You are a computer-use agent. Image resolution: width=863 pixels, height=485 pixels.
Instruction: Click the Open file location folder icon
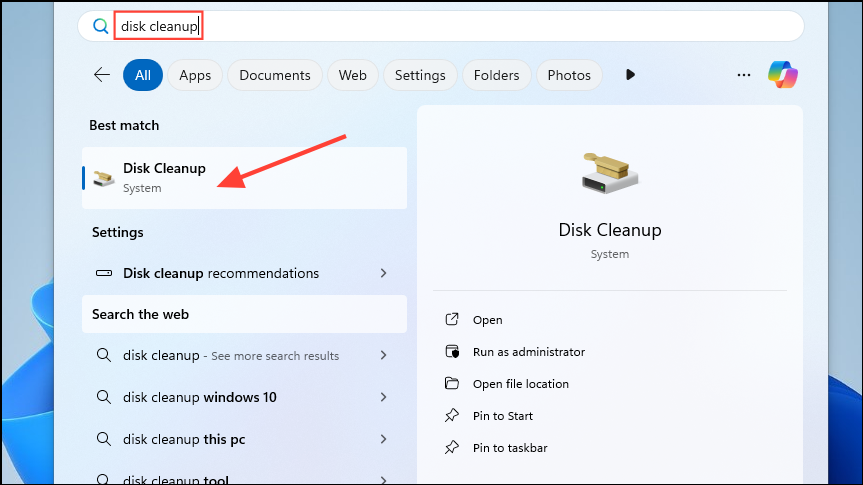pos(452,383)
